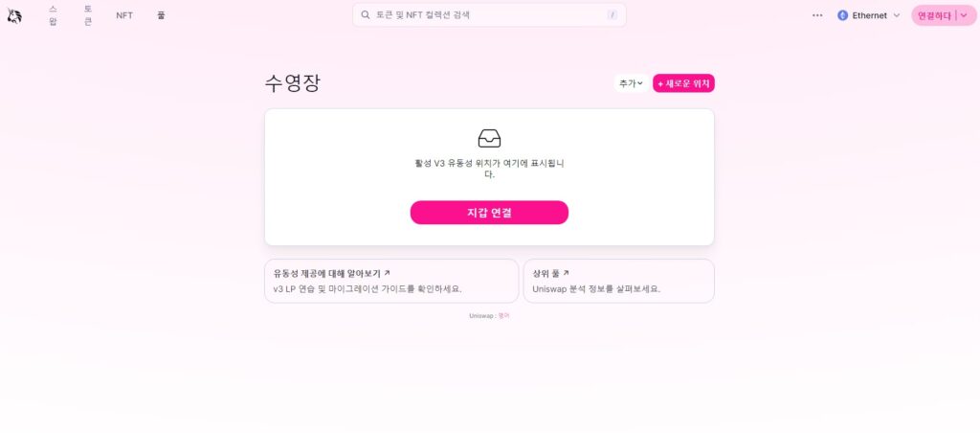980x433 pixels.
Task: Select the 풀 nav tab
Action: (x=161, y=15)
